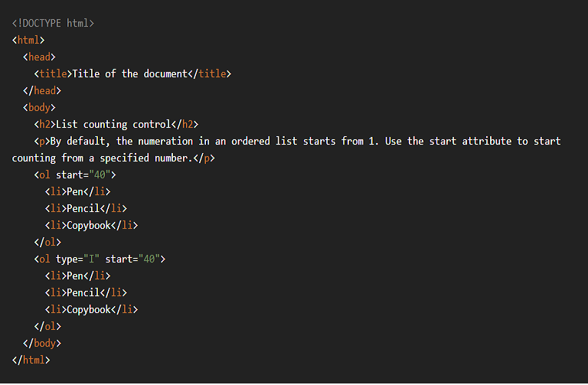Click the Copybook item in the second list
Viewport: 588px width, 385px height.
click(91, 309)
